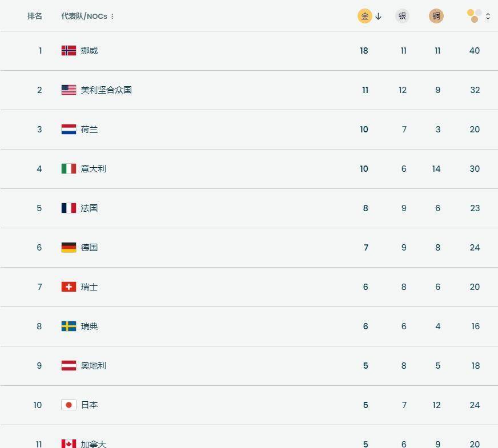The width and height of the screenshot is (498, 448).
Task: Click the 排名 column header
Action: tap(35, 16)
